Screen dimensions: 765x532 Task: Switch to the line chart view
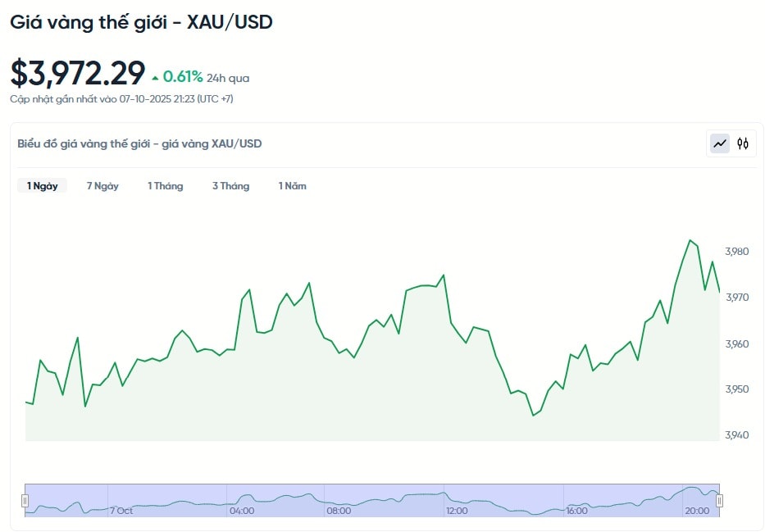tap(720, 143)
